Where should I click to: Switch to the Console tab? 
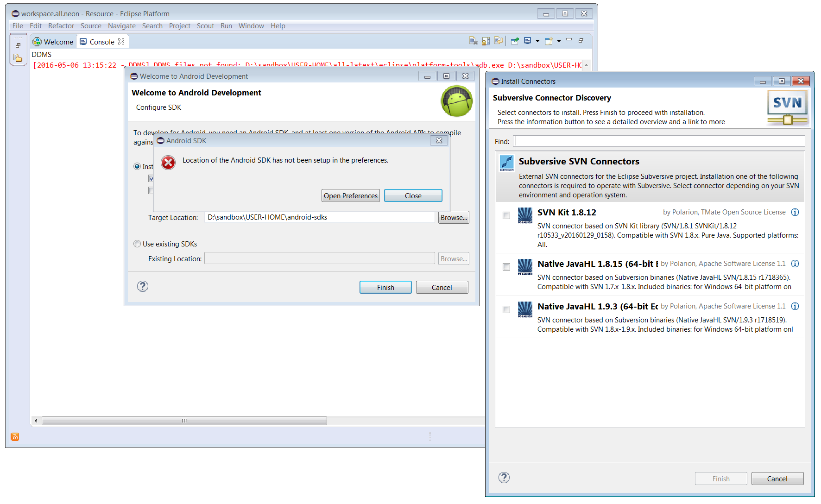102,42
